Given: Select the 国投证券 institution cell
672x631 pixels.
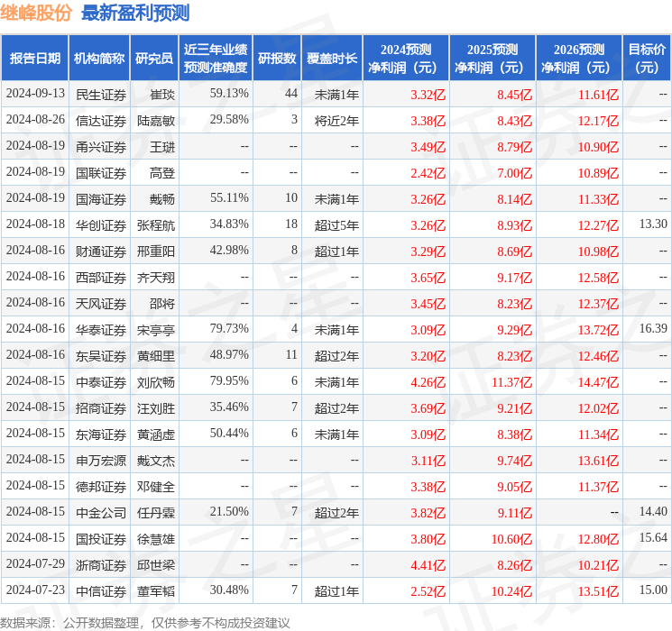Looking at the screenshot, I should click(x=101, y=539).
